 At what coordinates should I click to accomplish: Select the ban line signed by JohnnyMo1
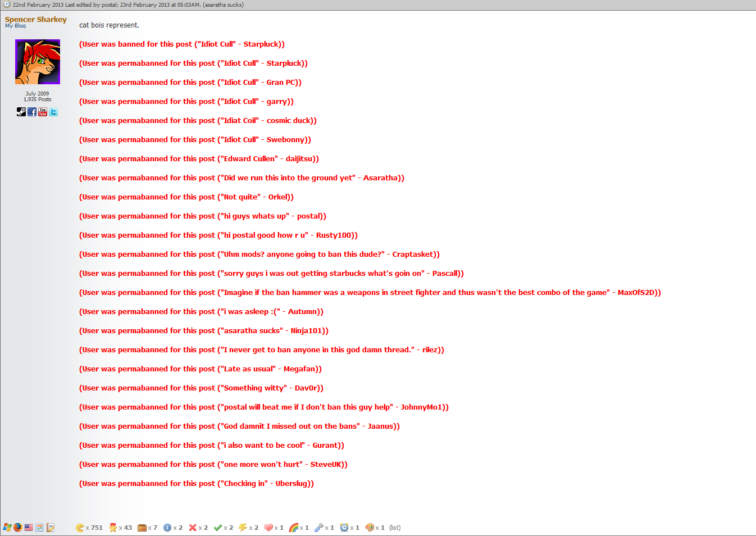pos(264,407)
